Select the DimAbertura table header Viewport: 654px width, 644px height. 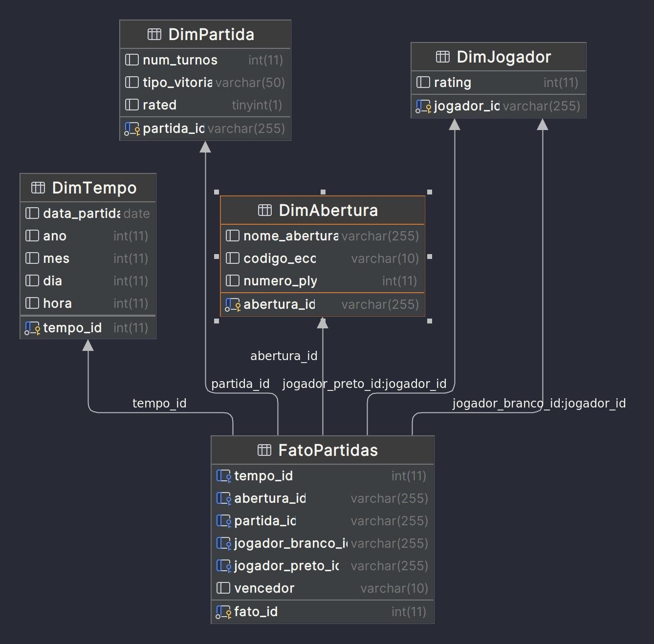tap(323, 210)
